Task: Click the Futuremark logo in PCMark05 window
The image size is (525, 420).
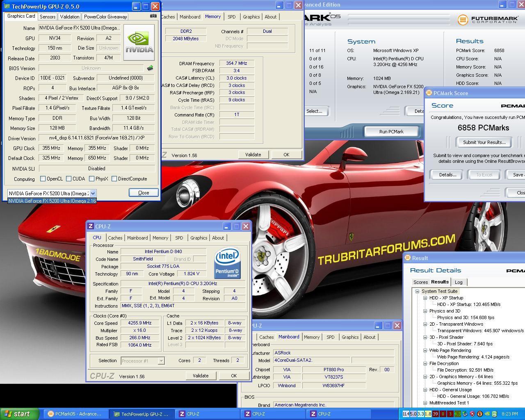Action: tap(487, 20)
